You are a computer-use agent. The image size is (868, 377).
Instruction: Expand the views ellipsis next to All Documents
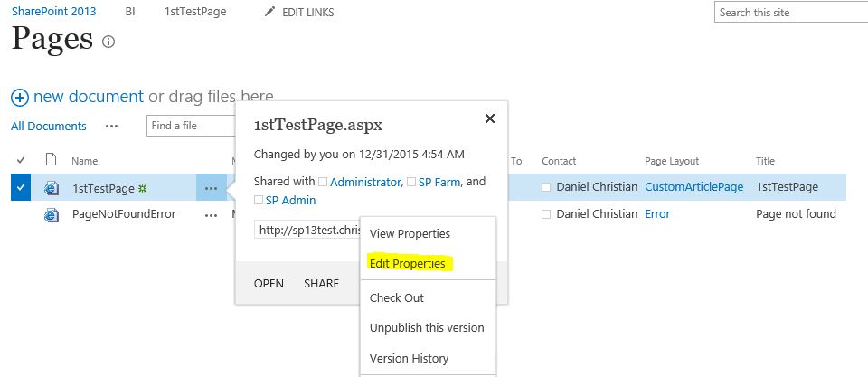(x=112, y=127)
